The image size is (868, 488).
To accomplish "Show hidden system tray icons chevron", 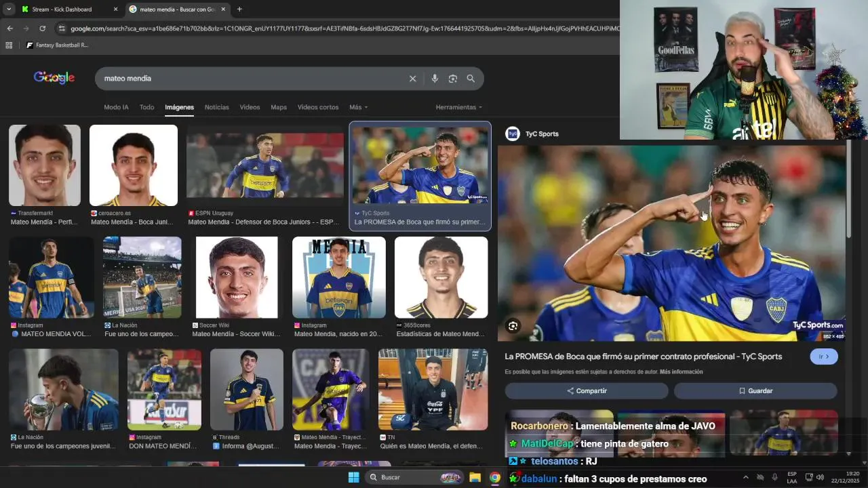I will (745, 477).
